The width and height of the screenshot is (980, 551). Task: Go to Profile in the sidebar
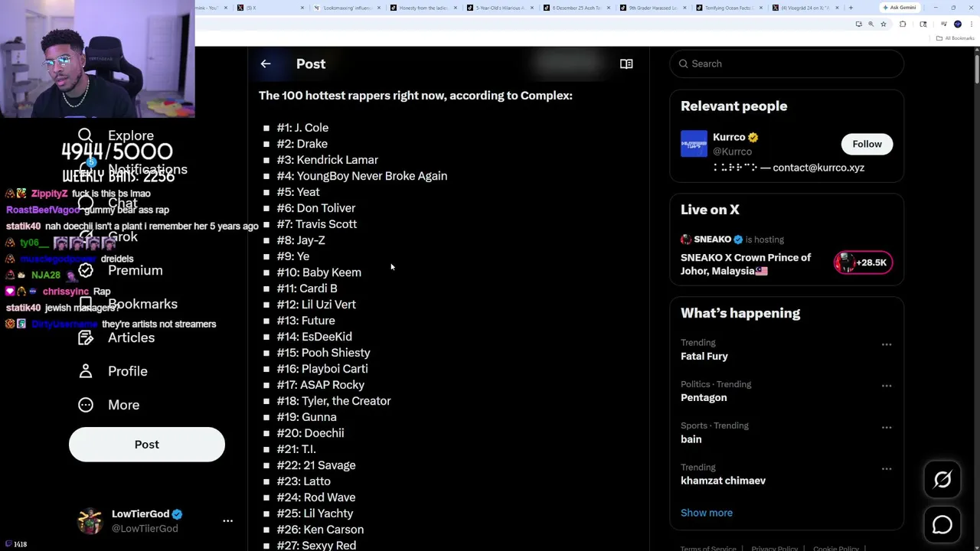coord(127,371)
